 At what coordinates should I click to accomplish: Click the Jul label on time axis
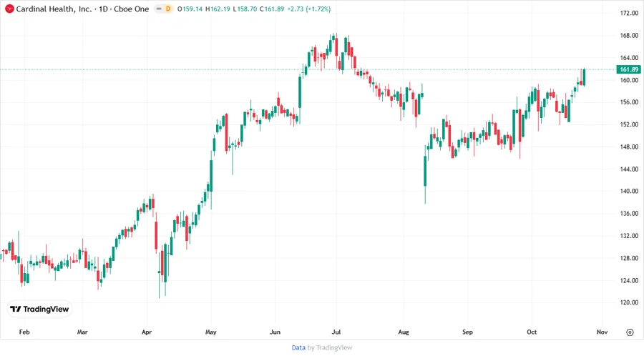click(336, 332)
